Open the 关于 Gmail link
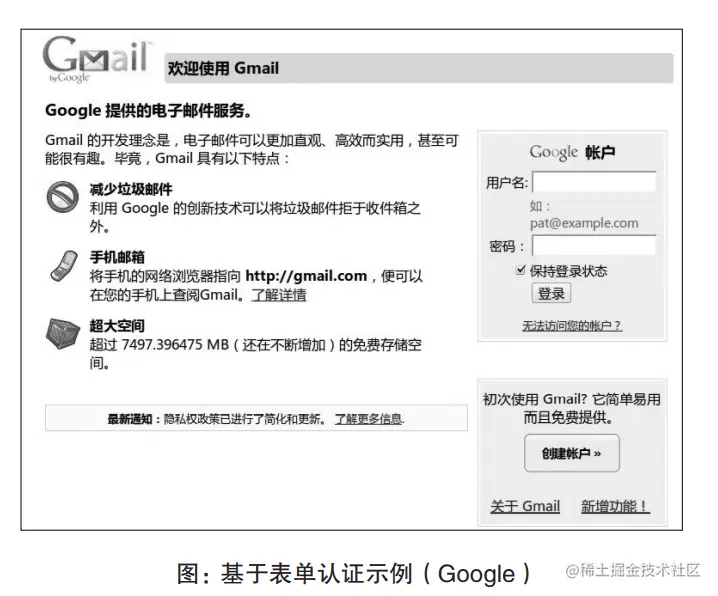 coord(525,506)
